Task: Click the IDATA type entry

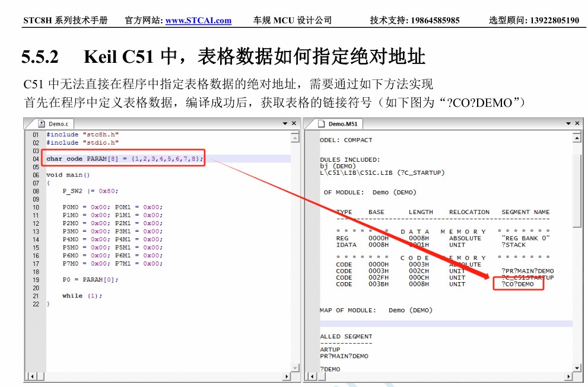Action: tap(346, 245)
